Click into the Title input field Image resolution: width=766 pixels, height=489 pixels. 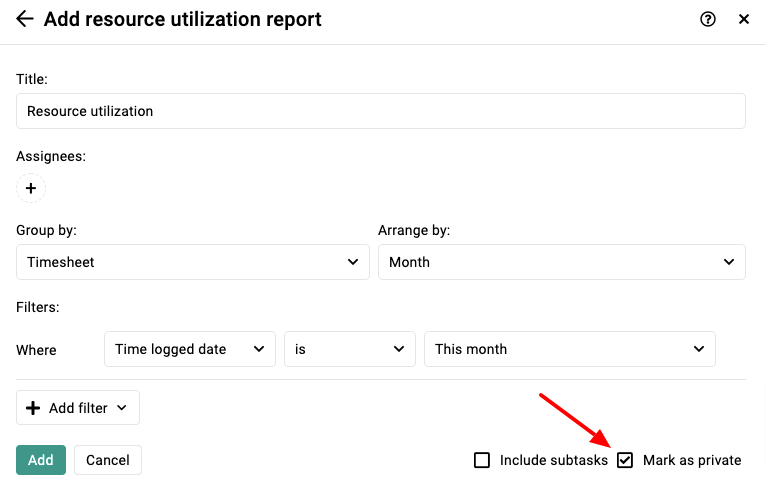381,111
